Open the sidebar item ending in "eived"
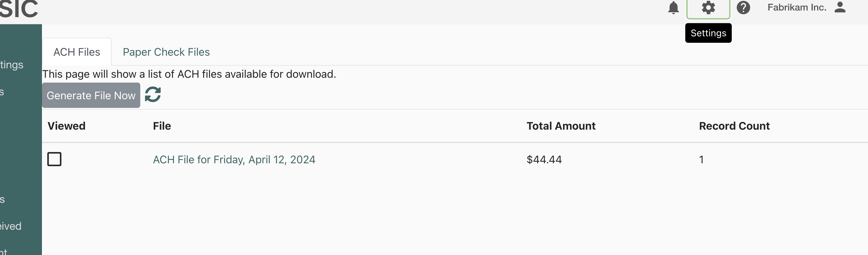The width and height of the screenshot is (868, 255). 11,226
